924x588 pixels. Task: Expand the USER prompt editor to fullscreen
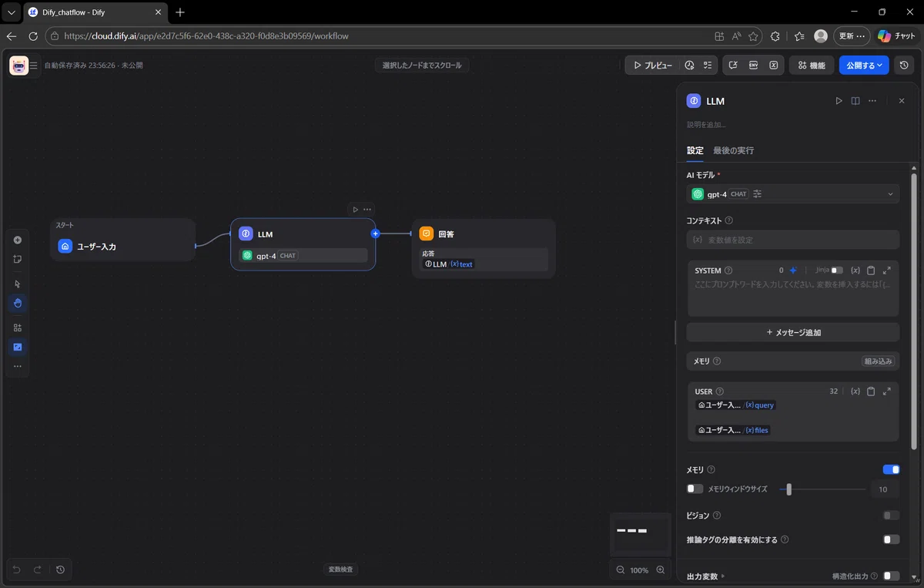[887, 391]
